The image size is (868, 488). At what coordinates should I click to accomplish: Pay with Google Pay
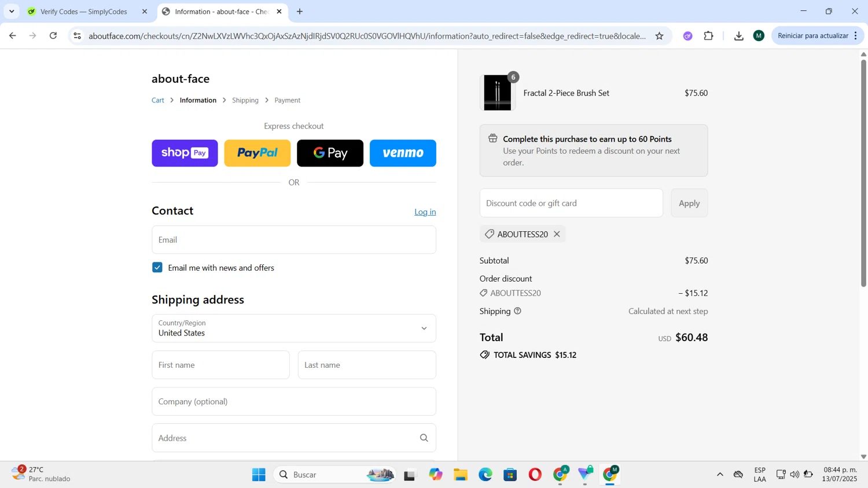[x=330, y=153]
